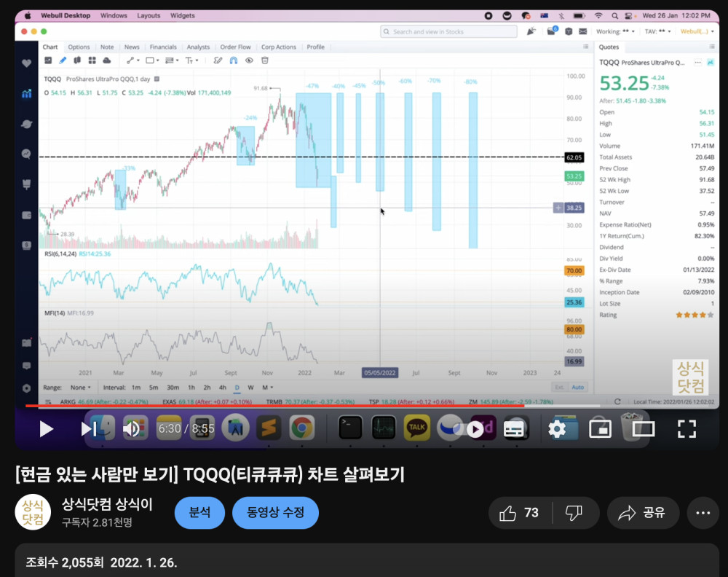Open the chart type candlestick icon
This screenshot has width=728, height=577.
tap(77, 61)
